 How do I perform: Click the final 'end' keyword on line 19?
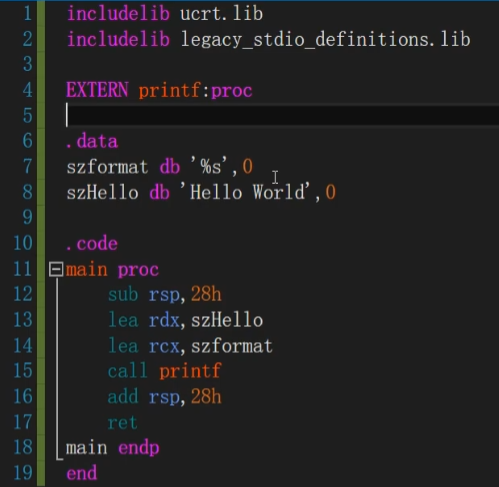click(x=82, y=473)
